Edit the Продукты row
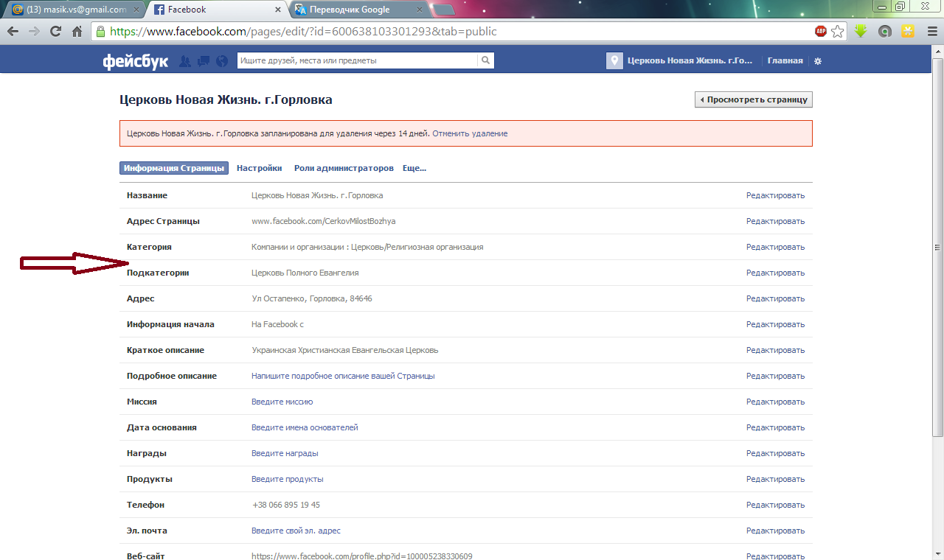Image resolution: width=944 pixels, height=560 pixels. [x=775, y=479]
